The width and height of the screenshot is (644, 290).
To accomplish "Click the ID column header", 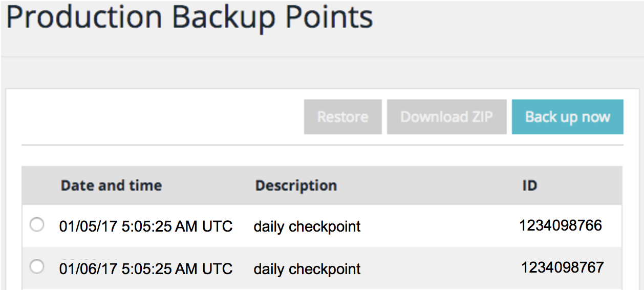I will pyautogui.click(x=529, y=185).
